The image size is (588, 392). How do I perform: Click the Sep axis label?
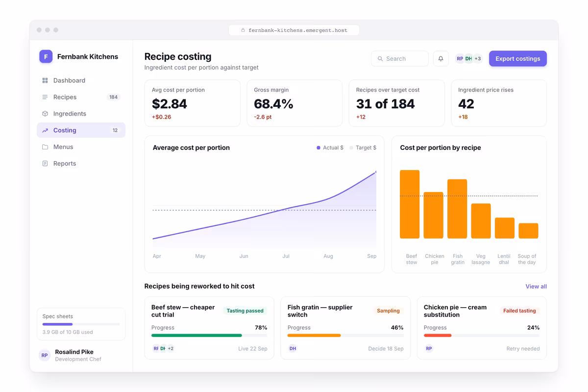click(x=372, y=256)
